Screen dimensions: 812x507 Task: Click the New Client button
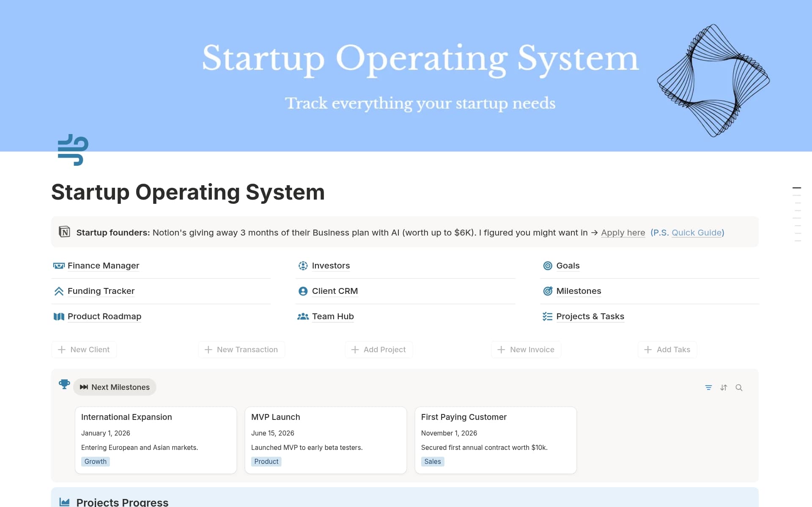pos(84,350)
